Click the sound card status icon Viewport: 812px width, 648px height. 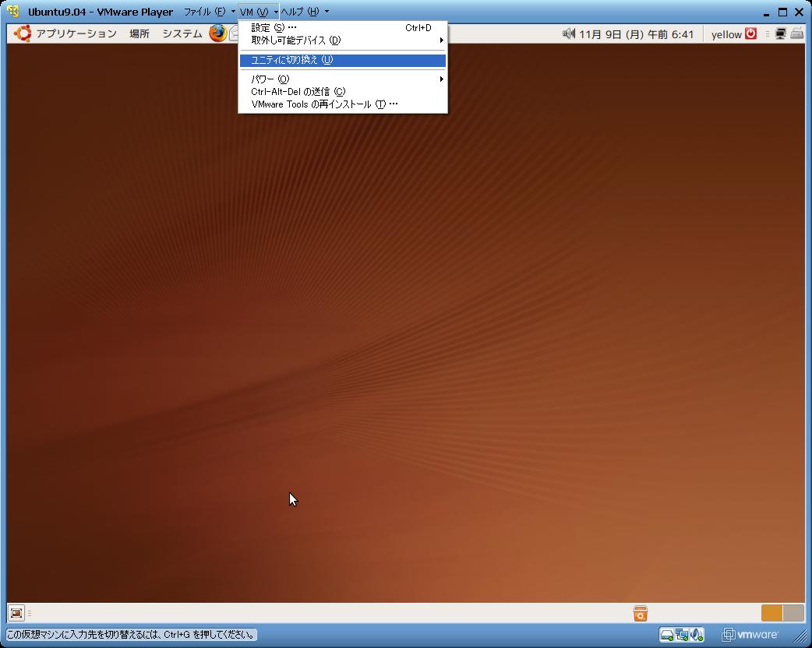tap(697, 635)
